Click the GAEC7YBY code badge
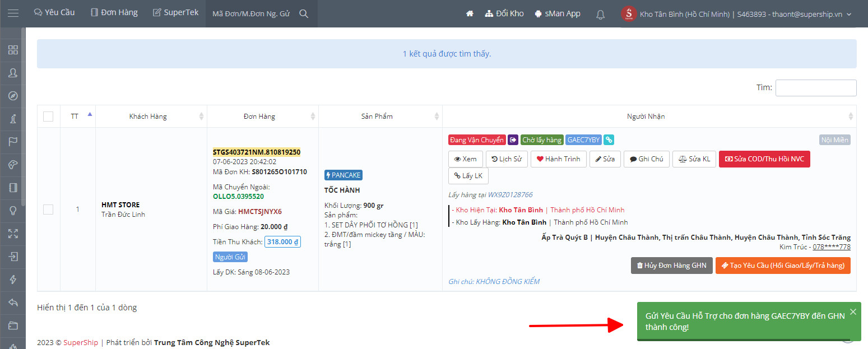 coord(583,140)
